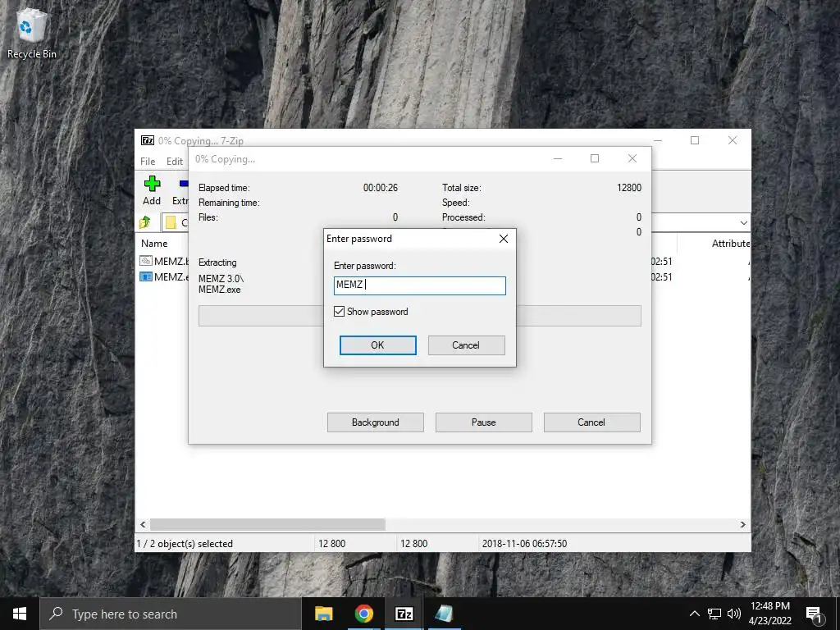Sort by the Attributes column header
This screenshot has width=840, height=630.
click(731, 243)
